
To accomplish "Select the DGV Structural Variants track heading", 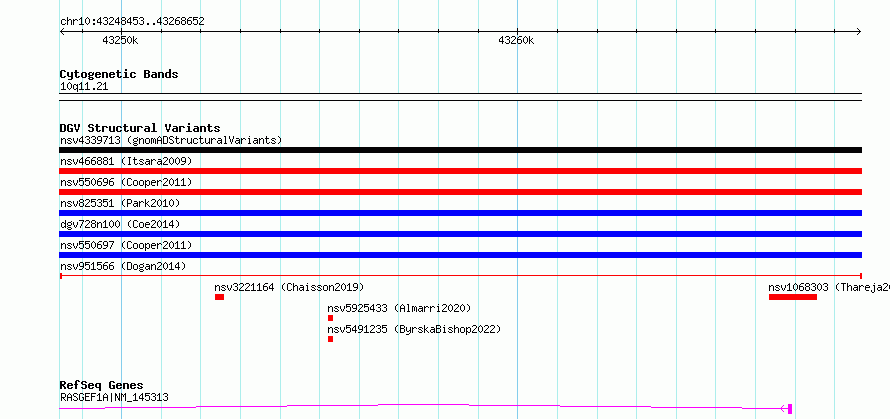I will [x=140, y=128].
